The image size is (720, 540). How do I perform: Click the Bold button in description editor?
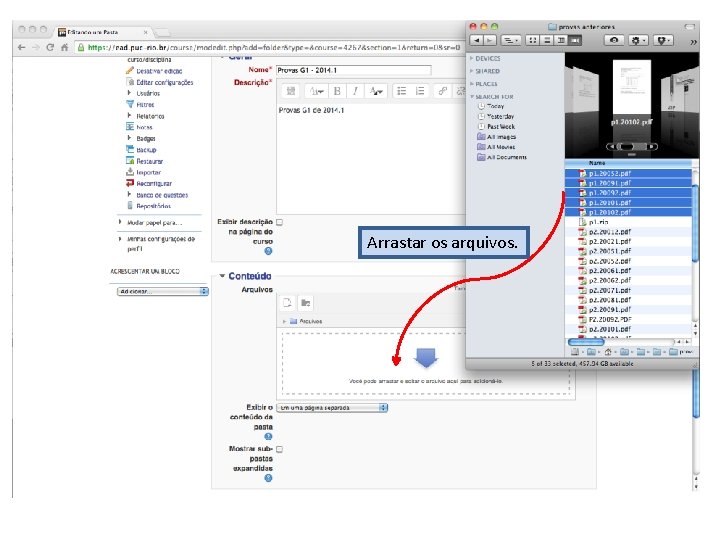point(337,91)
